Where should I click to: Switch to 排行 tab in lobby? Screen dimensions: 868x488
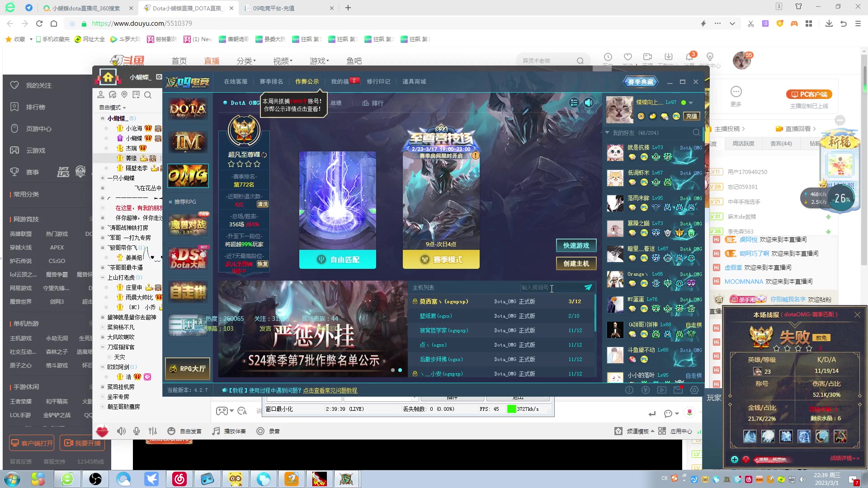coord(373,103)
